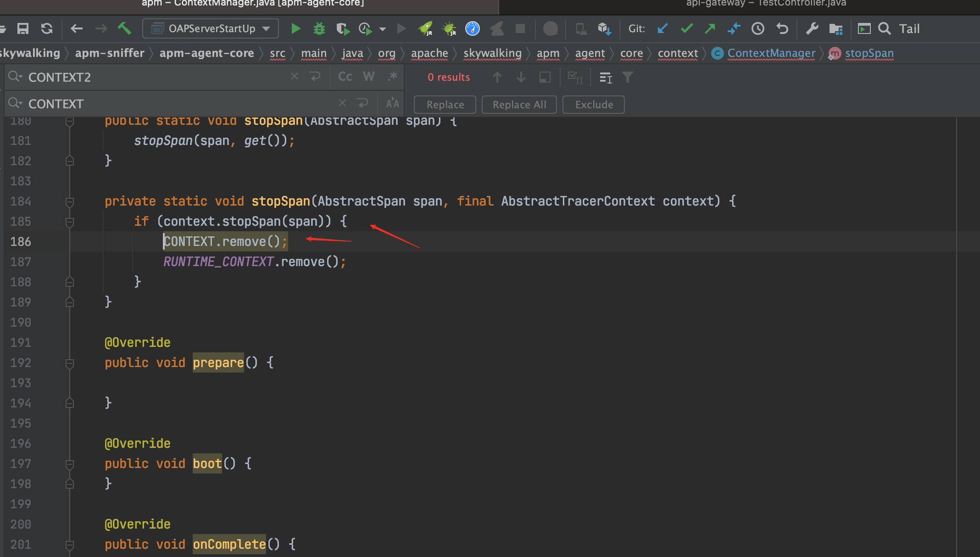
Task: Click the Exclude button
Action: (594, 105)
